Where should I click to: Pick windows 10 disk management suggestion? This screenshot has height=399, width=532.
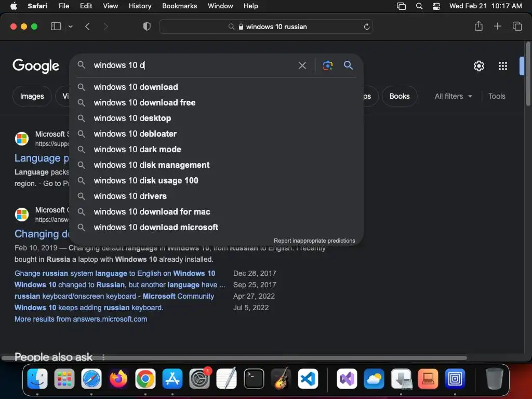[x=217, y=165]
